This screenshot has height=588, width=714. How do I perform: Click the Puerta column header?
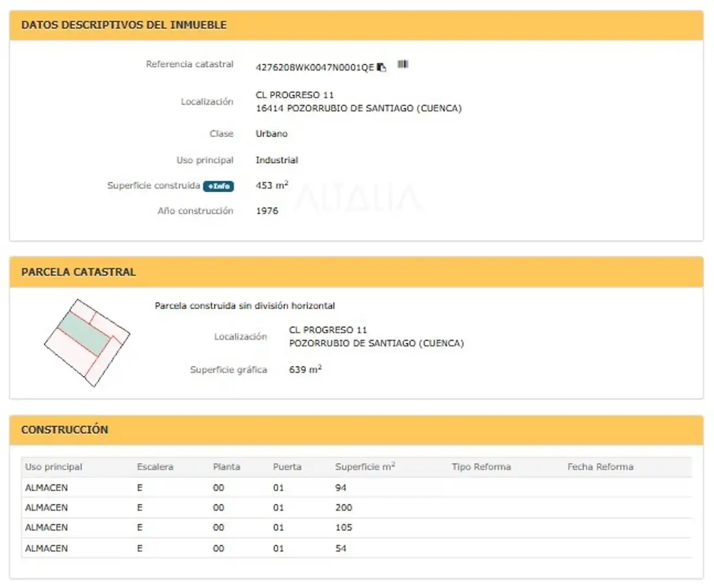tap(287, 467)
